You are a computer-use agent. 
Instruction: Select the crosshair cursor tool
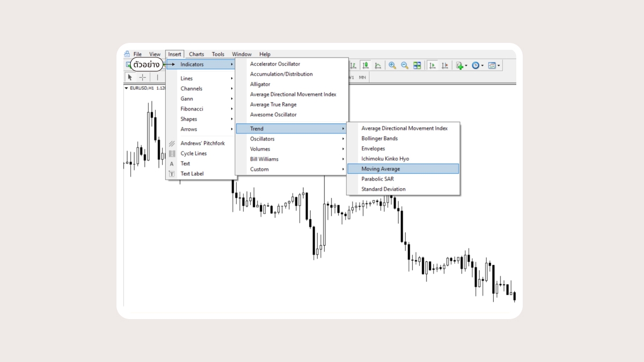pos(143,77)
